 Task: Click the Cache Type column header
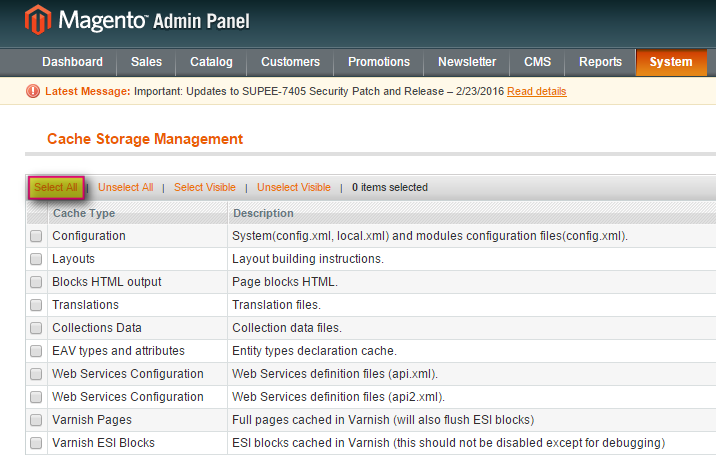click(x=84, y=213)
